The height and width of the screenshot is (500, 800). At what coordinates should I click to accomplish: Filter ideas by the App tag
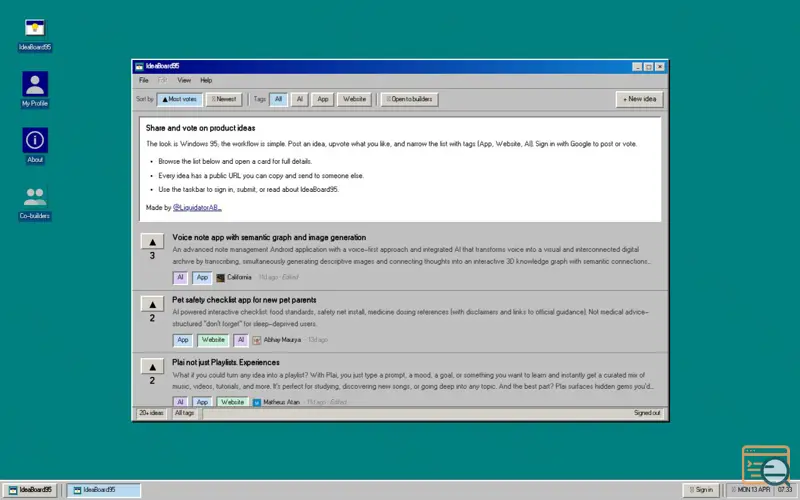(323, 99)
